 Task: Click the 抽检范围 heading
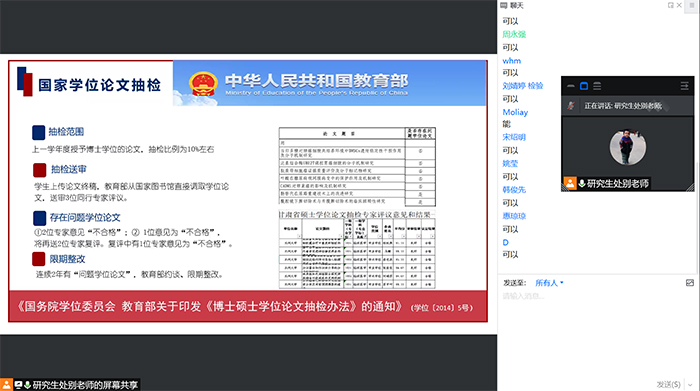pyautogui.click(x=66, y=132)
